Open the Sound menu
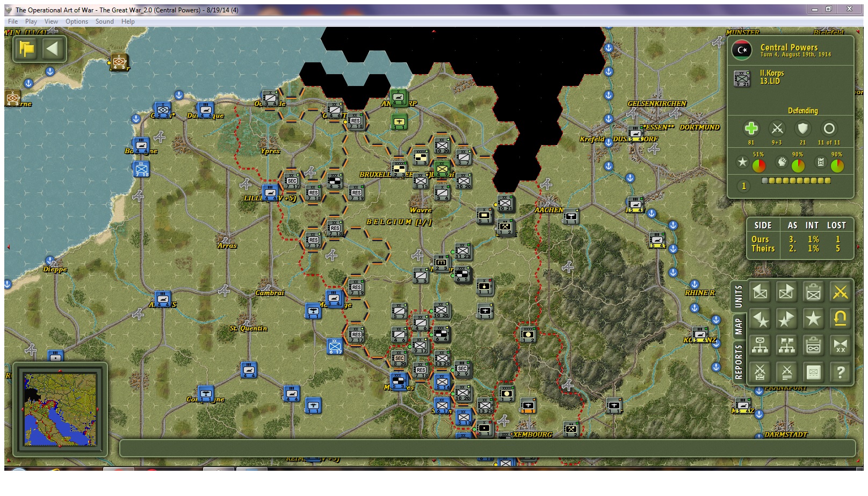The image size is (868, 496). 105,21
